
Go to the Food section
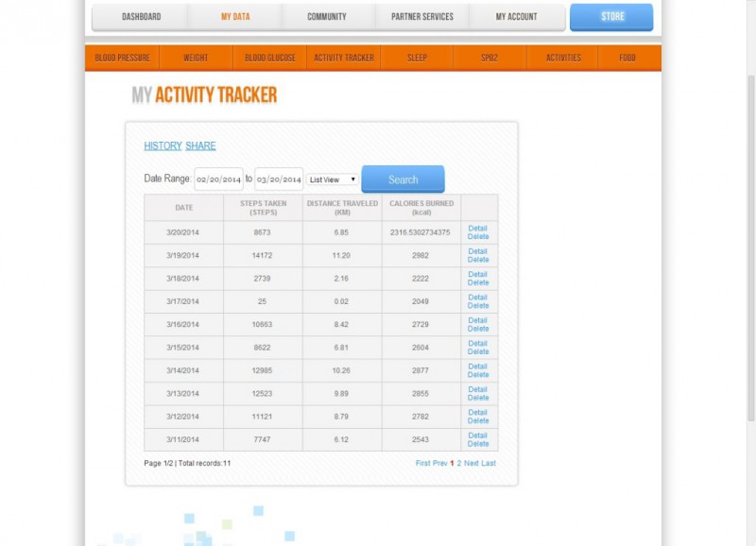click(x=627, y=58)
